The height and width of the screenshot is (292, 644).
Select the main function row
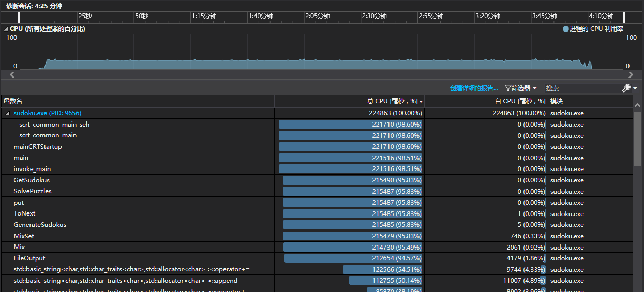[x=317, y=158]
